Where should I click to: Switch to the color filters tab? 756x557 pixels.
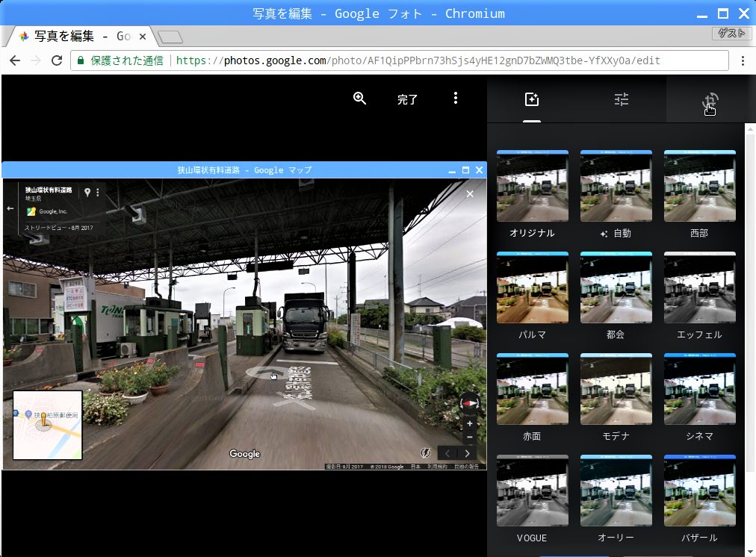pos(532,99)
